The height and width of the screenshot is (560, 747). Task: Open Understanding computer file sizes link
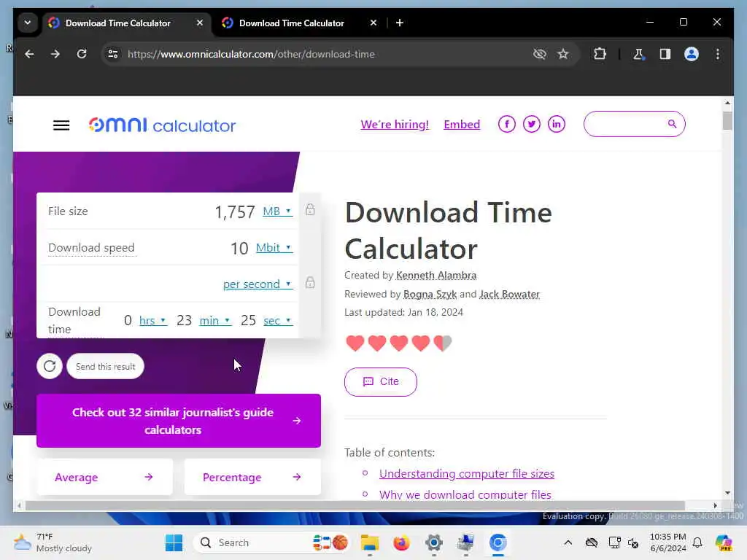466,474
